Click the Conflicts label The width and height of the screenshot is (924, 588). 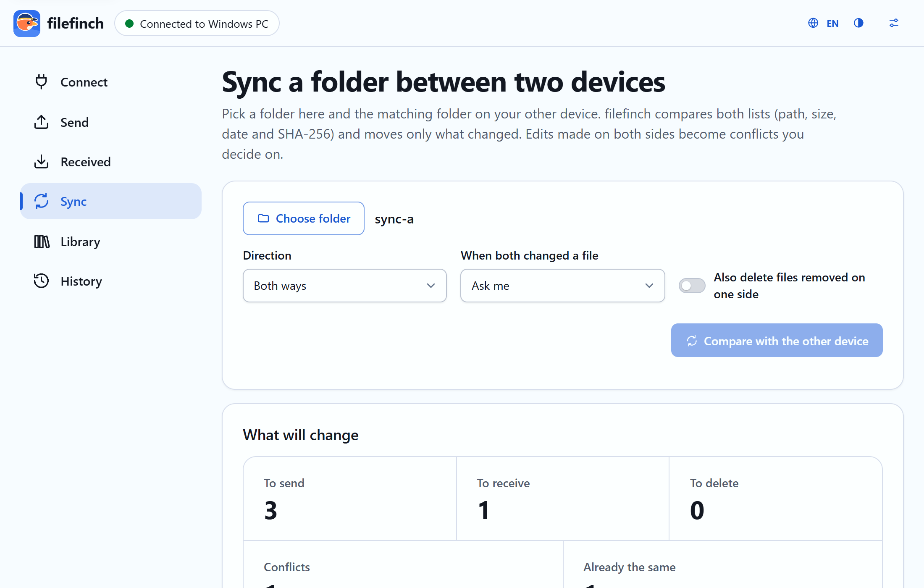click(x=287, y=567)
